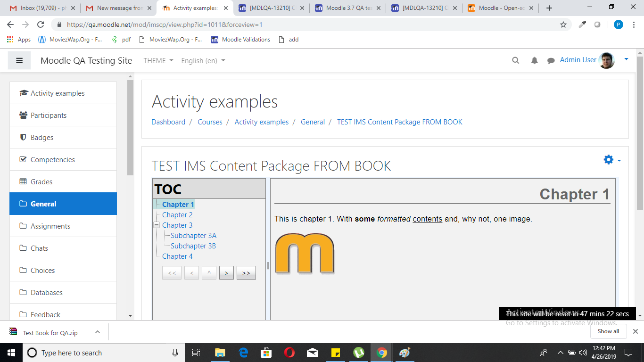
Task: Open the notifications bell icon
Action: (x=534, y=60)
